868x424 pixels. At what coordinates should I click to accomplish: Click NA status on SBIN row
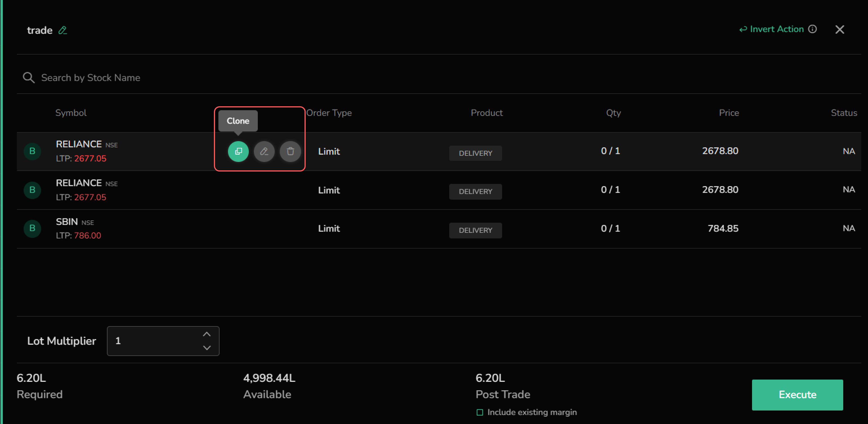click(x=849, y=229)
